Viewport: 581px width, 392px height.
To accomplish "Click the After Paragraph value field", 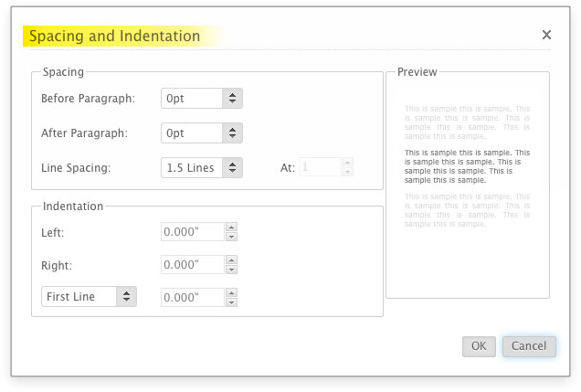I will tap(192, 133).
